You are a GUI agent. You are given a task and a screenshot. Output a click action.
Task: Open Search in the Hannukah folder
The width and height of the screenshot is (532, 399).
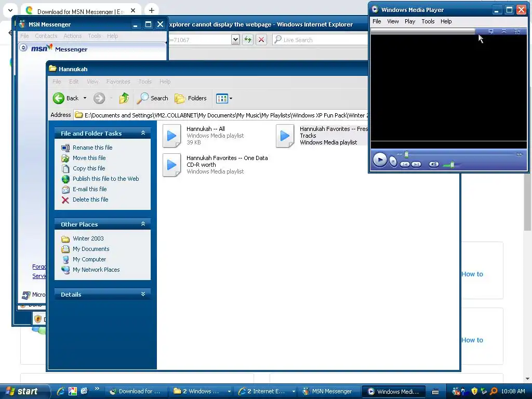(152, 98)
